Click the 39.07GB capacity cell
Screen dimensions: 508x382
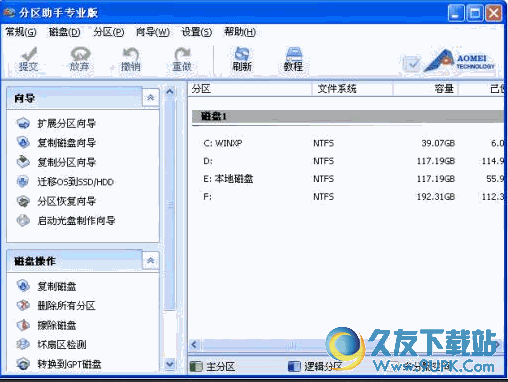(x=438, y=143)
